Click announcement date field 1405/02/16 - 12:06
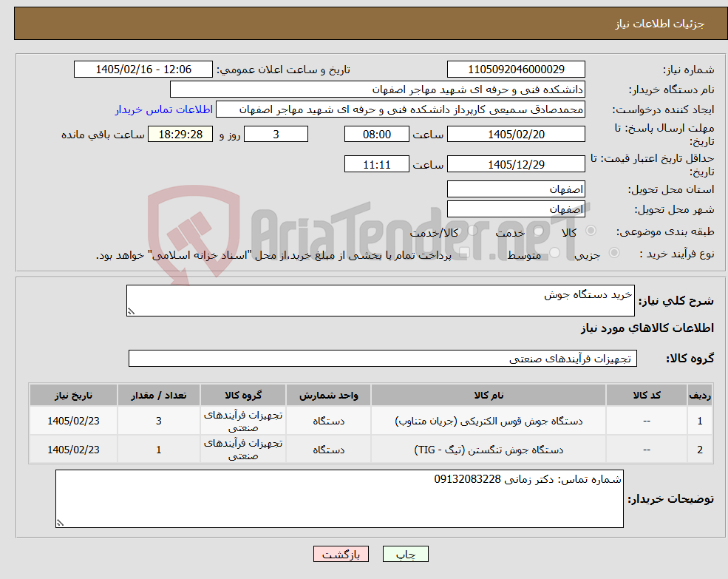This screenshot has height=579, width=728. coord(143,70)
